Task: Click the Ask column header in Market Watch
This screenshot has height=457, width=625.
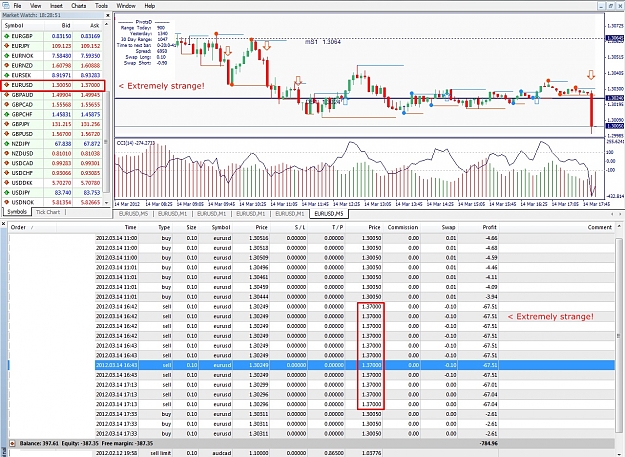Action: 94,25
